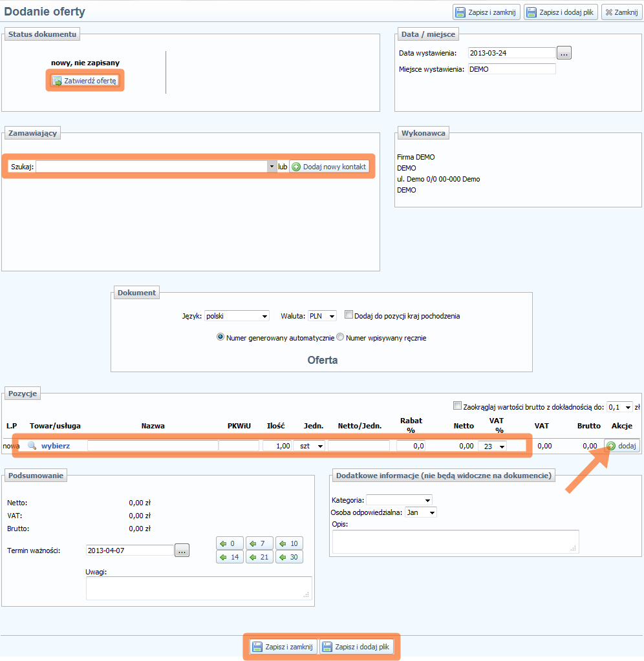Click bottom Zapisz i zamknij button
Image resolution: width=644 pixels, height=661 pixels.
(x=284, y=647)
